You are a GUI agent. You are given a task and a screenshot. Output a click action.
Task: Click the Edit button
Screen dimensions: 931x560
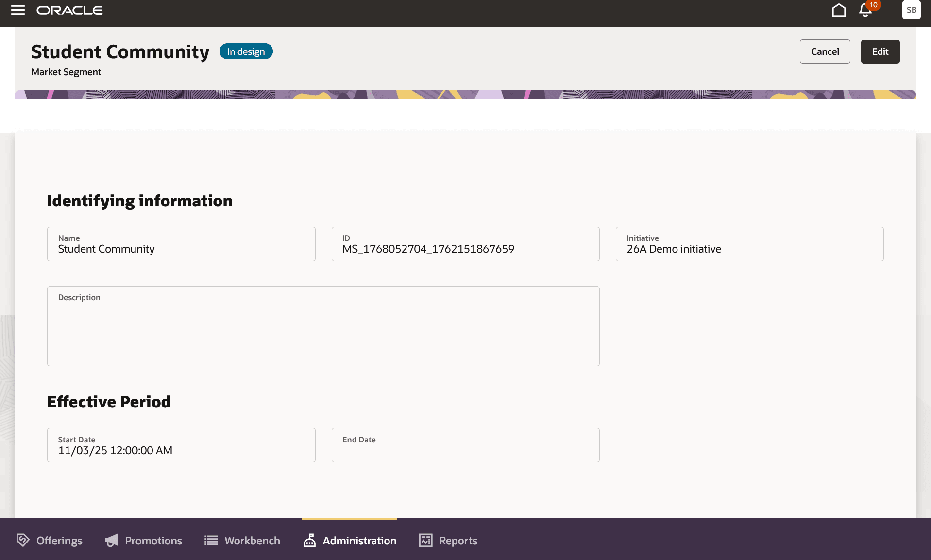click(880, 51)
